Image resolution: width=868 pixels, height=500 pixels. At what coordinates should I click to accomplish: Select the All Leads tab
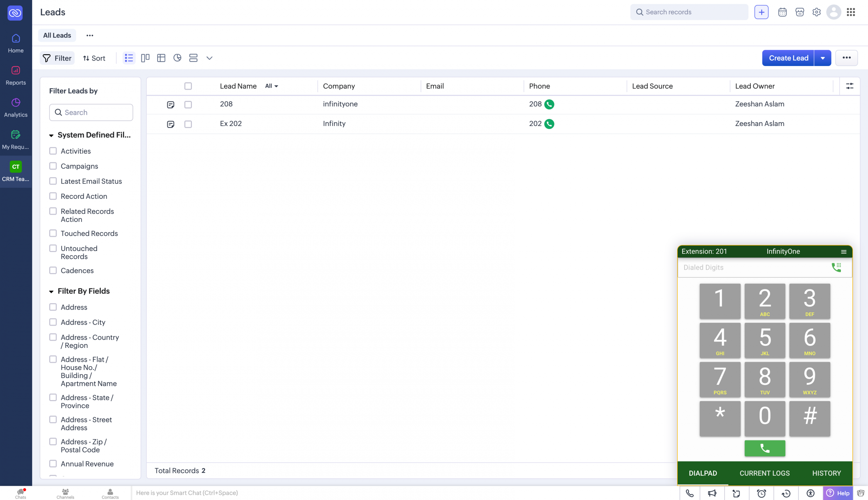(x=57, y=35)
